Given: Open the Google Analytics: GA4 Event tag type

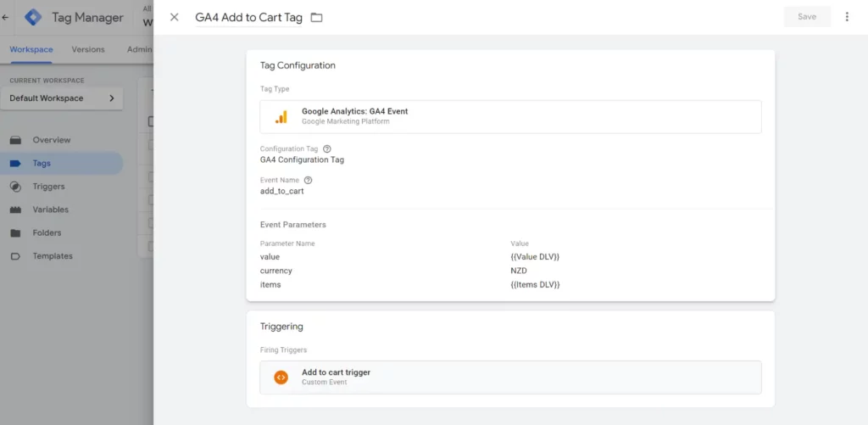Looking at the screenshot, I should coord(510,117).
